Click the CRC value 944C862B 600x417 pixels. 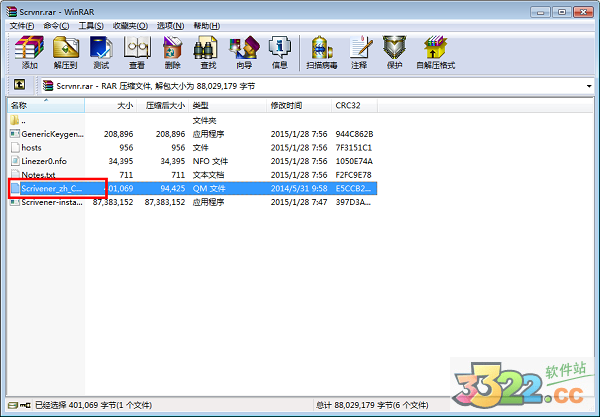(x=354, y=134)
